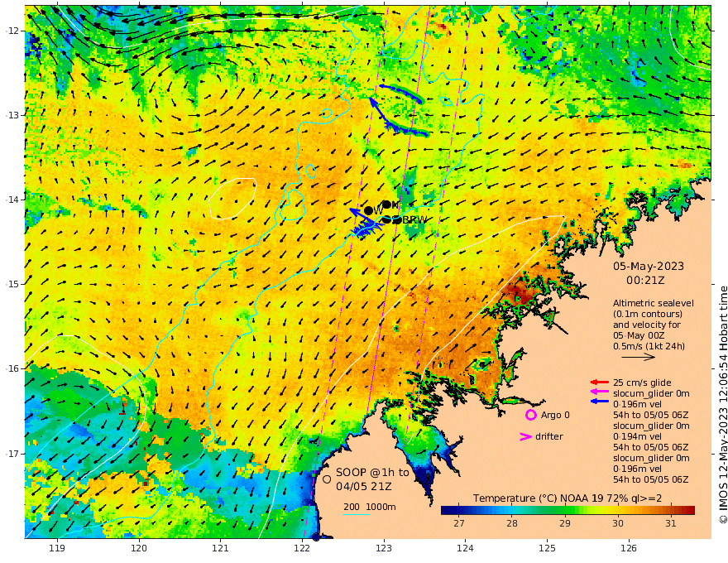Viewport: 728px width, 563px height.
Task: Click longitude axis label 119
Action: tap(57, 548)
